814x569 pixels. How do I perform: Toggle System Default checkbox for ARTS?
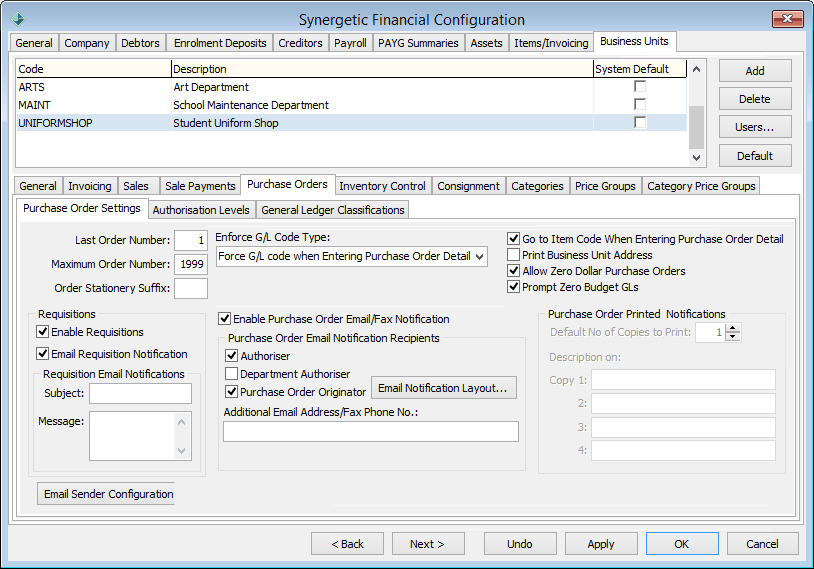(640, 87)
